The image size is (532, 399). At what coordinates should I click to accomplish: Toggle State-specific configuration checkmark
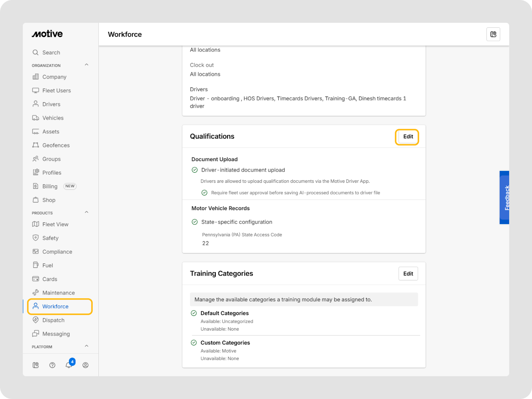(195, 222)
